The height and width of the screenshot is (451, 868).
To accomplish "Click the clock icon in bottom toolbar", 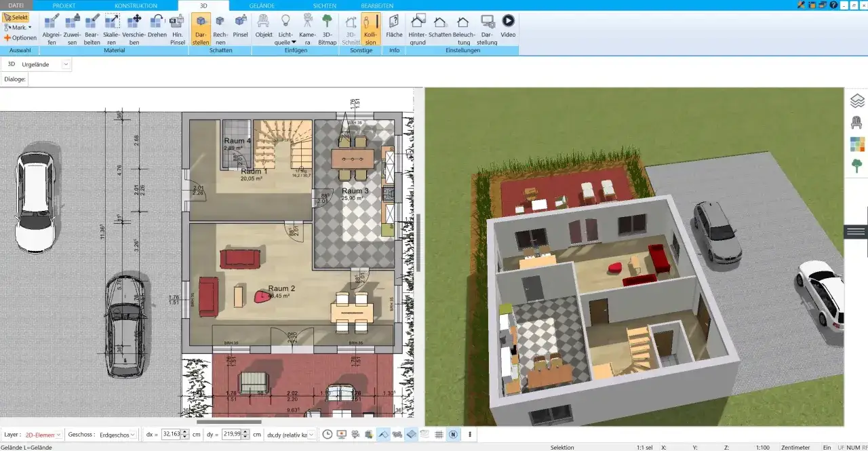I will 328,434.
